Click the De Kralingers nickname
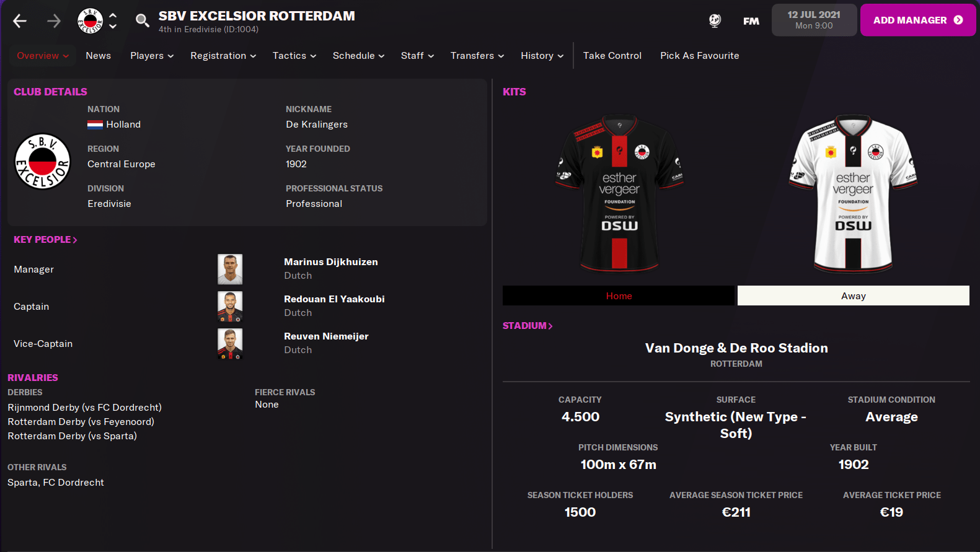Image resolution: width=980 pixels, height=552 pixels. 317,125
